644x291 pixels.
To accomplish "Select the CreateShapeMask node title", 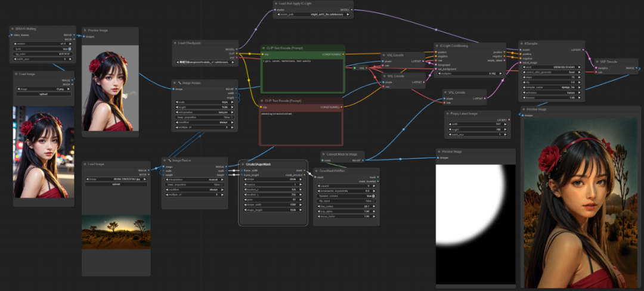I will point(258,164).
